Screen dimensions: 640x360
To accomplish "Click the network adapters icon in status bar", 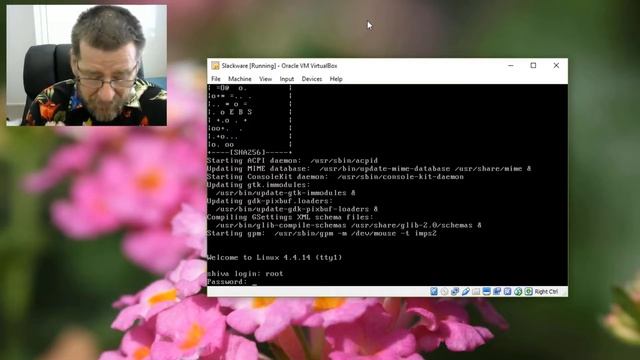I will click(x=455, y=291).
